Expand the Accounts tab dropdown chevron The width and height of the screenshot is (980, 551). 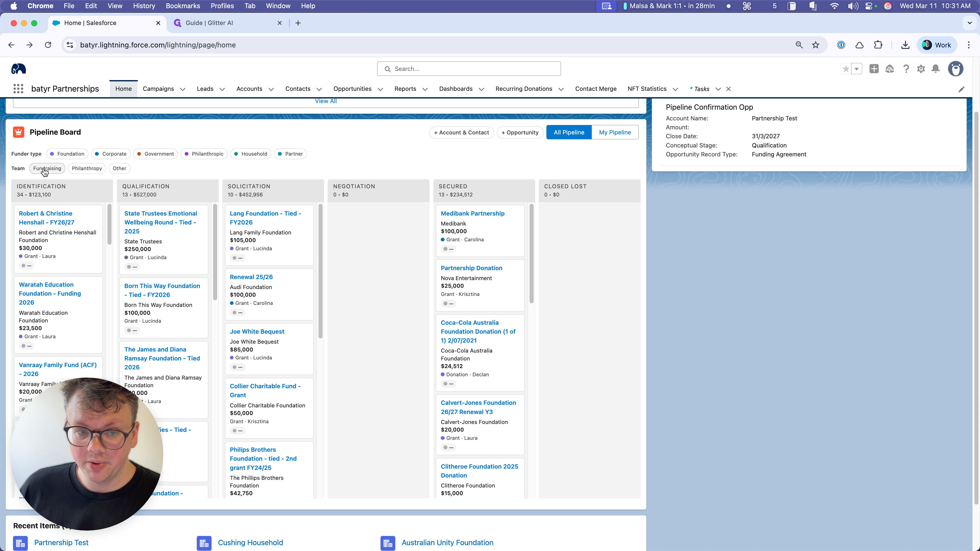[x=271, y=89]
